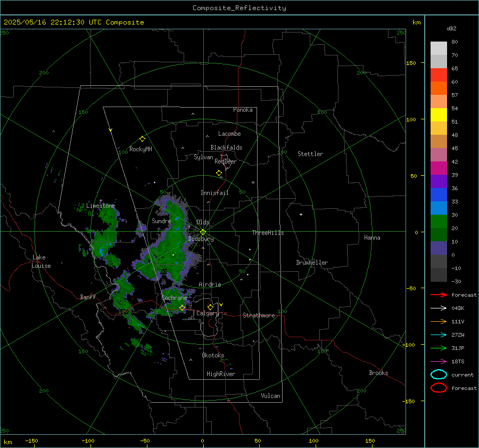
Task: Click the Hanna city label
Action: (x=372, y=238)
